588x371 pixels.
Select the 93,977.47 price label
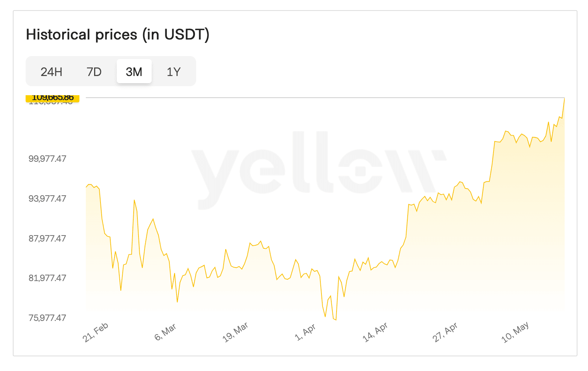click(x=47, y=199)
